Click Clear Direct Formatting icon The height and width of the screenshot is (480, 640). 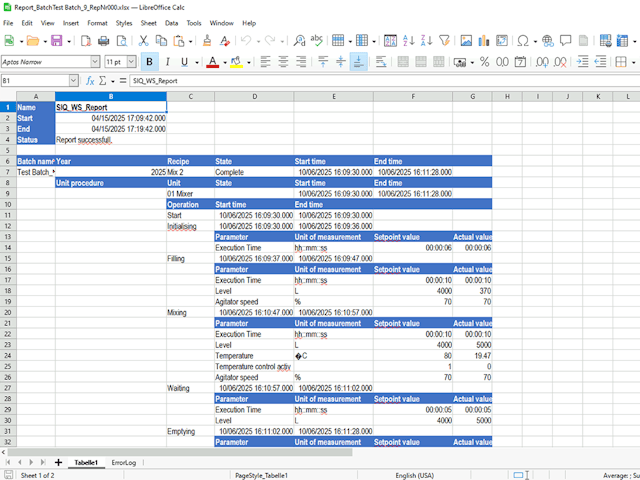(x=224, y=40)
